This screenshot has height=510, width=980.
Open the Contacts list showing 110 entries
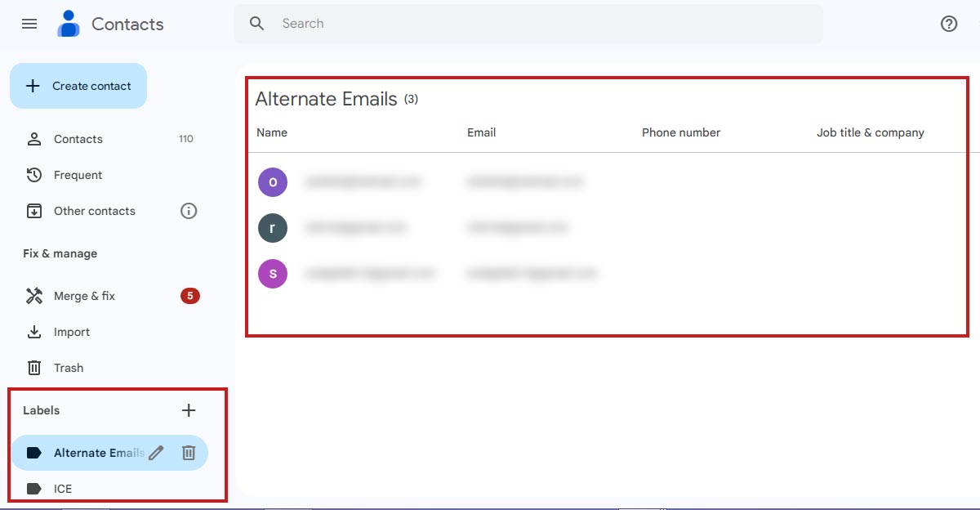point(78,138)
